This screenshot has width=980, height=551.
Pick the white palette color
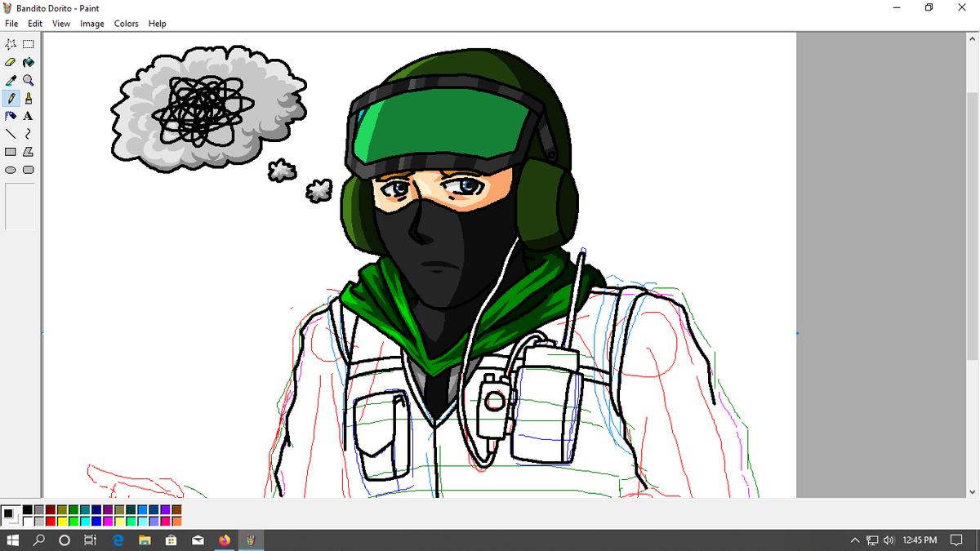(x=28, y=521)
